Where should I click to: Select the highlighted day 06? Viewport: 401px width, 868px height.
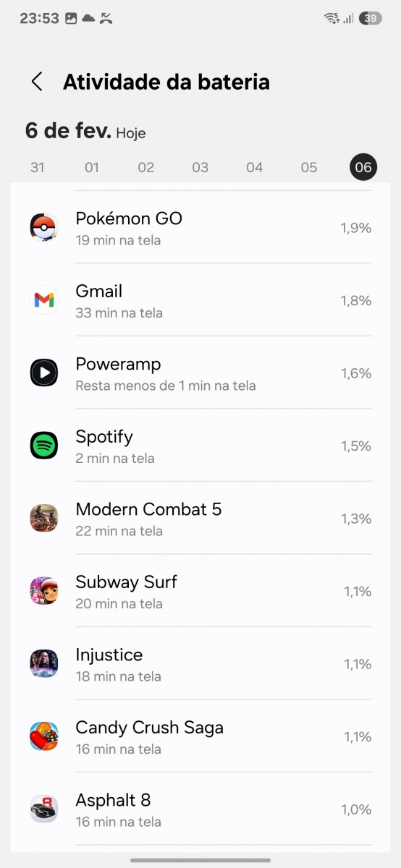(x=363, y=168)
